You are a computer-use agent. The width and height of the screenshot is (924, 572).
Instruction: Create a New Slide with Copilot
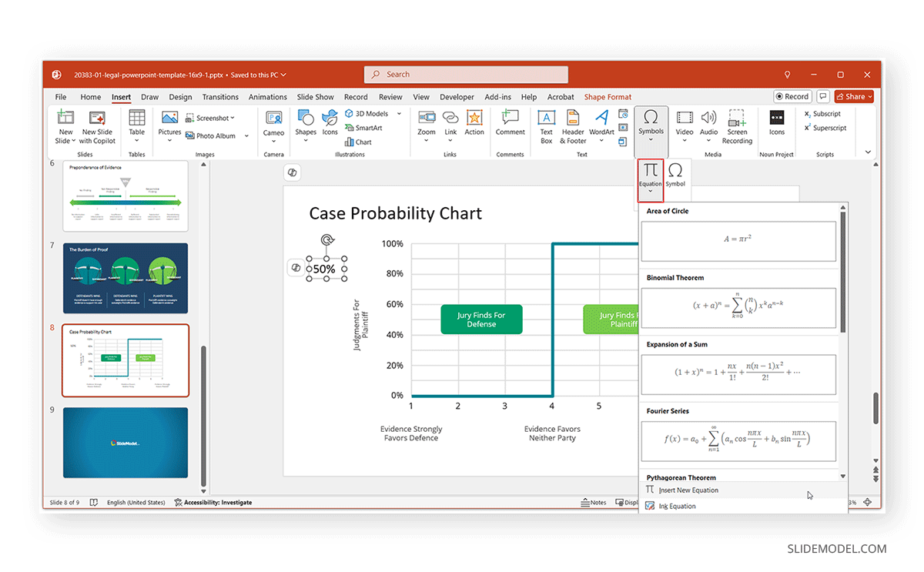click(x=97, y=127)
